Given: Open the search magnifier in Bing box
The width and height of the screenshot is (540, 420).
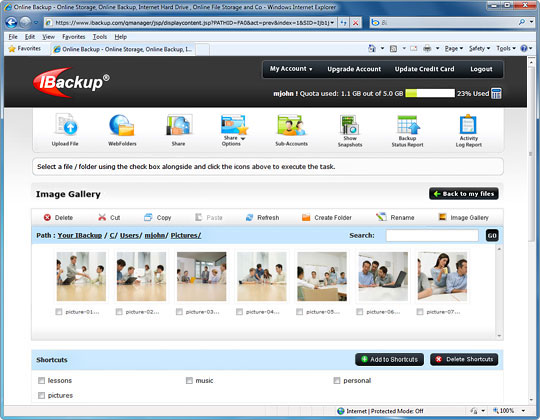Looking at the screenshot, I should (x=522, y=22).
